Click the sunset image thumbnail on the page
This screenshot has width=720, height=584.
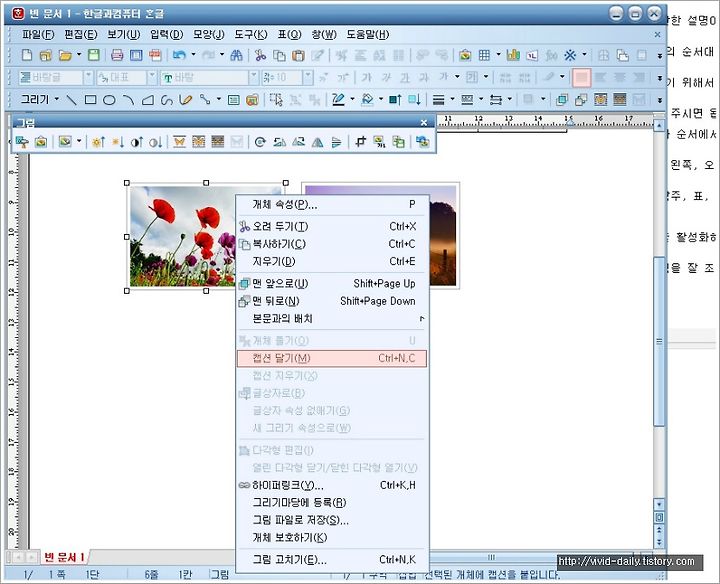tap(444, 236)
